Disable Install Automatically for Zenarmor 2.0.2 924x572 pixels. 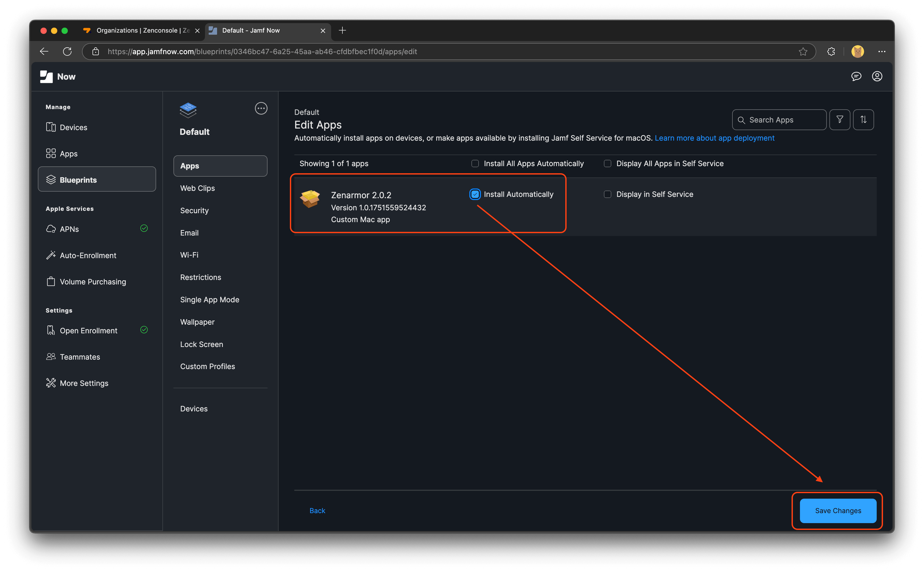pos(475,194)
